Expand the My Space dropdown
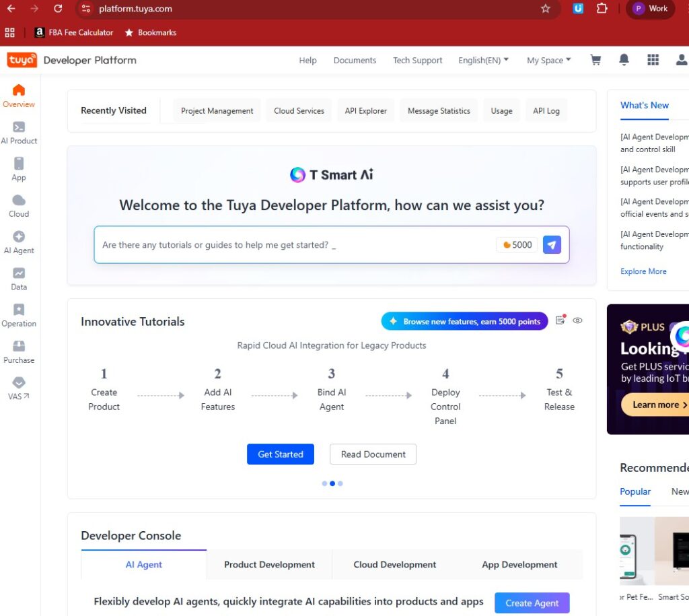This screenshot has width=689, height=616. pyautogui.click(x=548, y=60)
